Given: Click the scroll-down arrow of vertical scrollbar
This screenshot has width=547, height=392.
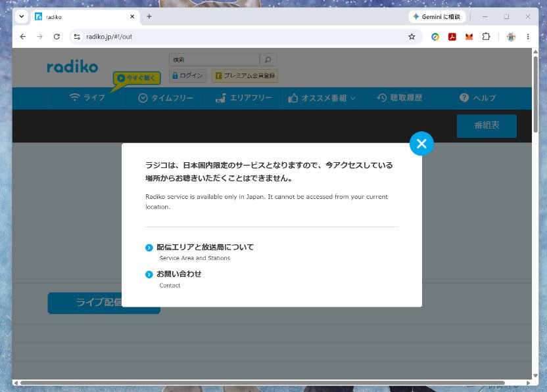Looking at the screenshot, I should point(535,376).
